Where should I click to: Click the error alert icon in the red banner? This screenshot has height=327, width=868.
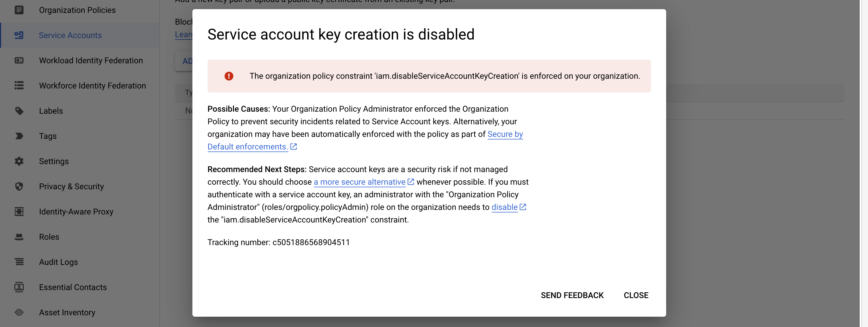pos(229,76)
